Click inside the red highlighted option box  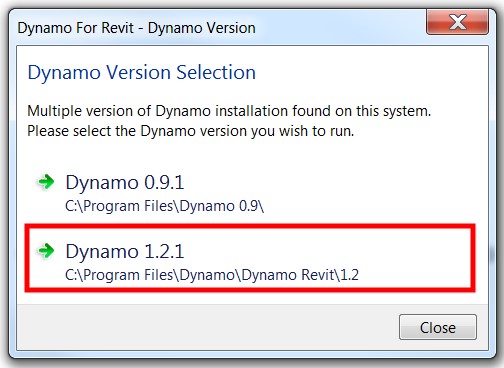[x=250, y=258]
